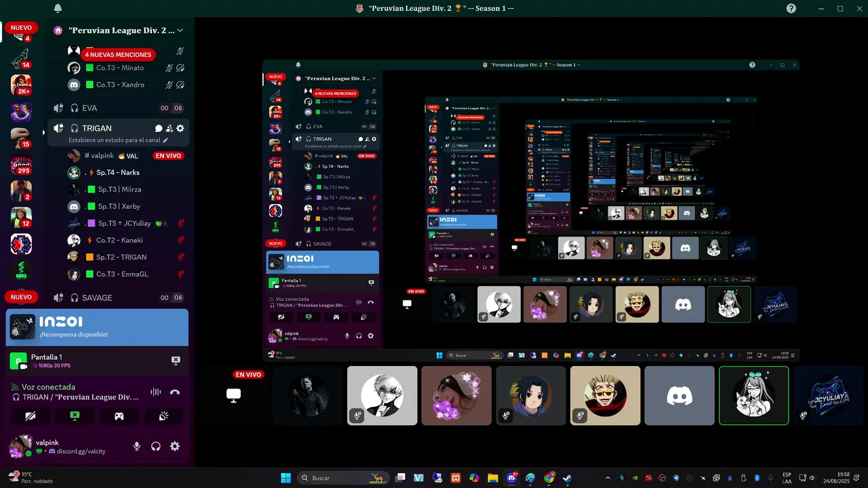This screenshot has height=488, width=868.
Task: Click invite people icon on TRIGAN channel
Action: pyautogui.click(x=170, y=128)
